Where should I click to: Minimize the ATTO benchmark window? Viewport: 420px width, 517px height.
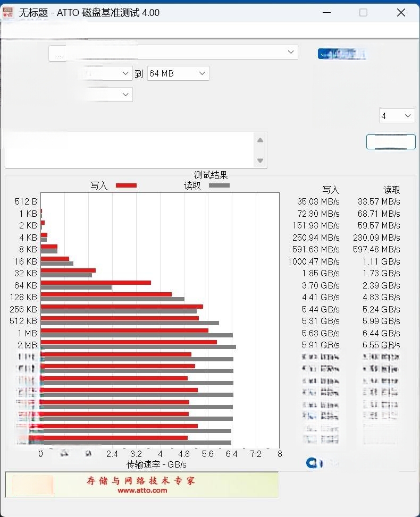coord(326,13)
